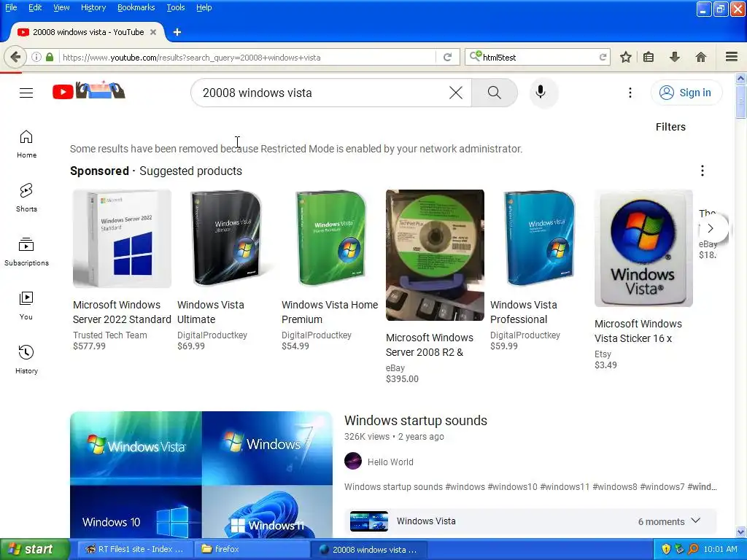
Task: Click the Windows Vista Sticker product image
Action: (x=643, y=248)
